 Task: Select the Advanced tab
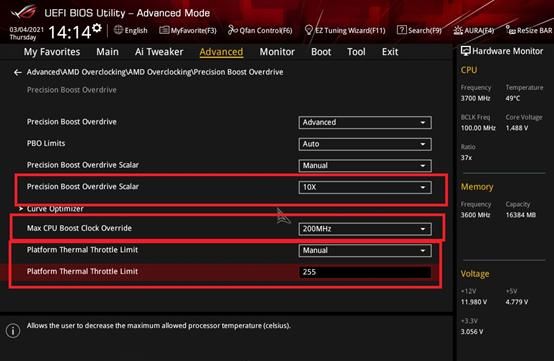pyautogui.click(x=221, y=52)
